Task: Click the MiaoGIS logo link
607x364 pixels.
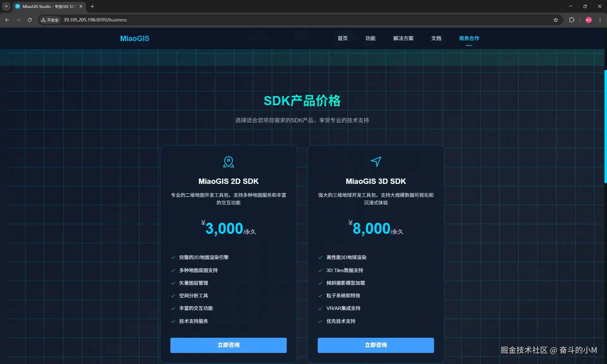Action: point(135,39)
